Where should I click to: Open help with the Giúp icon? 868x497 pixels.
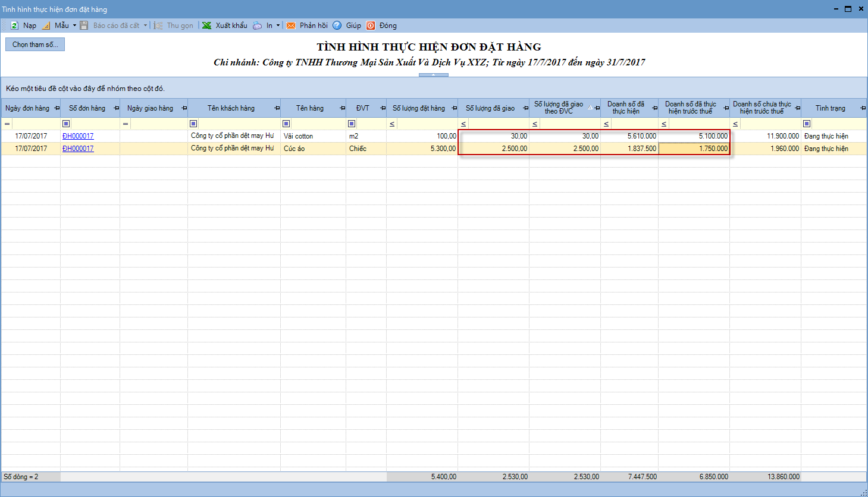coord(337,26)
